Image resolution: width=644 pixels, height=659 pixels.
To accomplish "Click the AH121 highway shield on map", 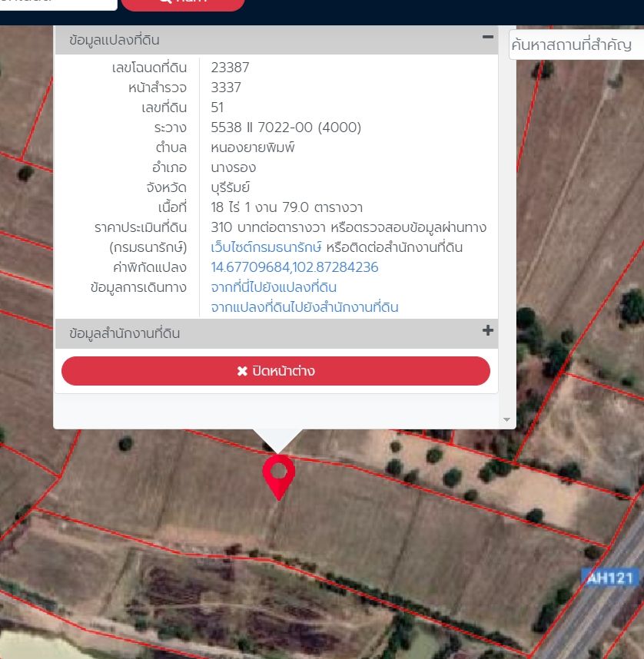I will pyautogui.click(x=610, y=578).
